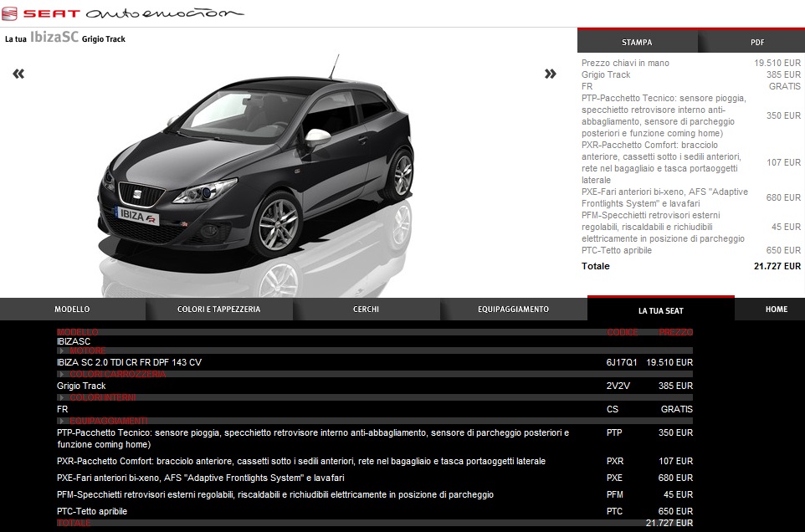Go to the CERCHI tab
The image size is (805, 532).
coord(366,309)
